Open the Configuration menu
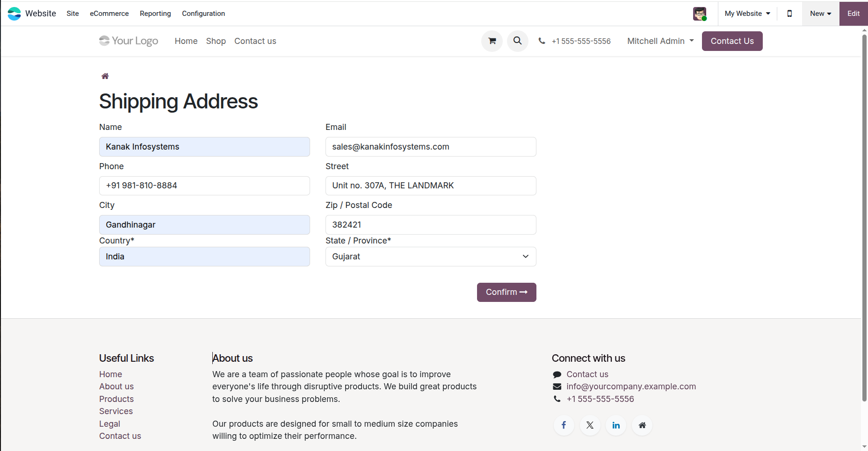This screenshot has width=868, height=451. pos(203,14)
